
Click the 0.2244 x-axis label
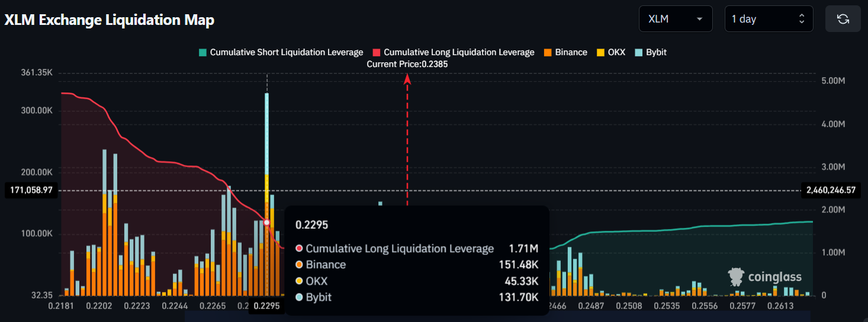[x=175, y=306]
